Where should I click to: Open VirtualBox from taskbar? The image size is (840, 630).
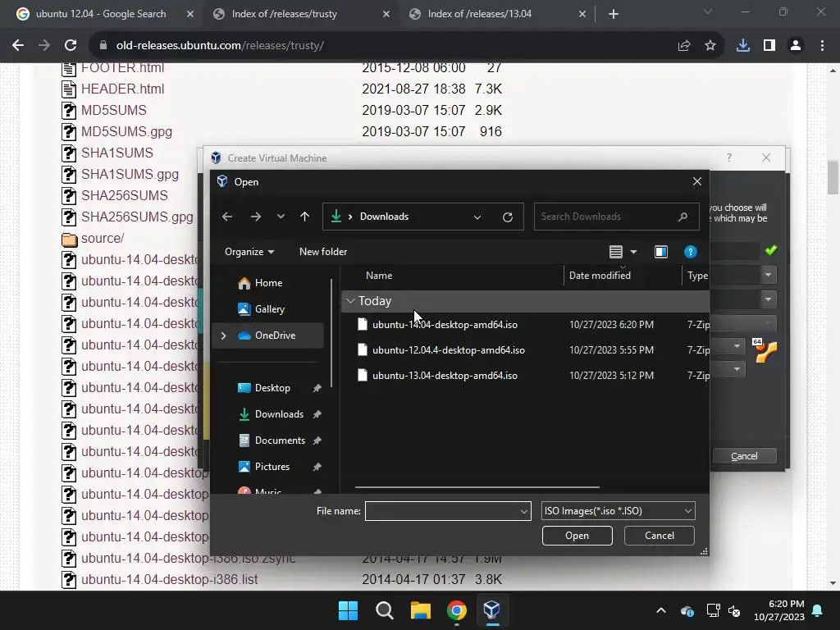coord(492,610)
